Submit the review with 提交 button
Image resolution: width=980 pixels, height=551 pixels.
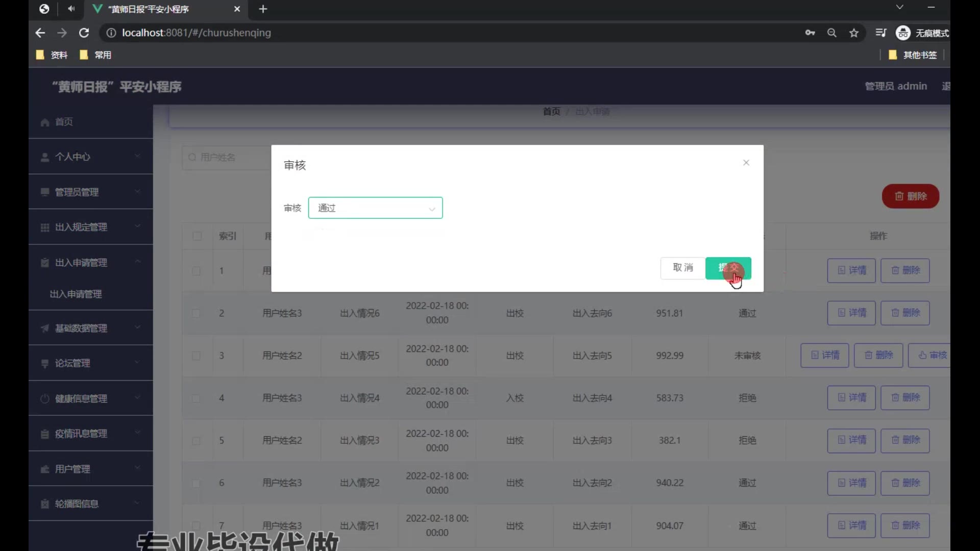coord(728,268)
